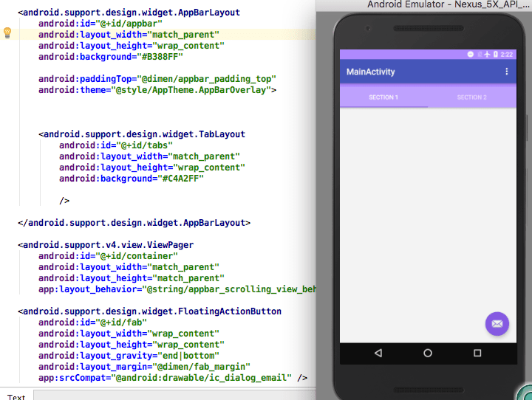The height and width of the screenshot is (400, 532).
Task: Click the ViewPager opening tag line
Action: [x=106, y=245]
